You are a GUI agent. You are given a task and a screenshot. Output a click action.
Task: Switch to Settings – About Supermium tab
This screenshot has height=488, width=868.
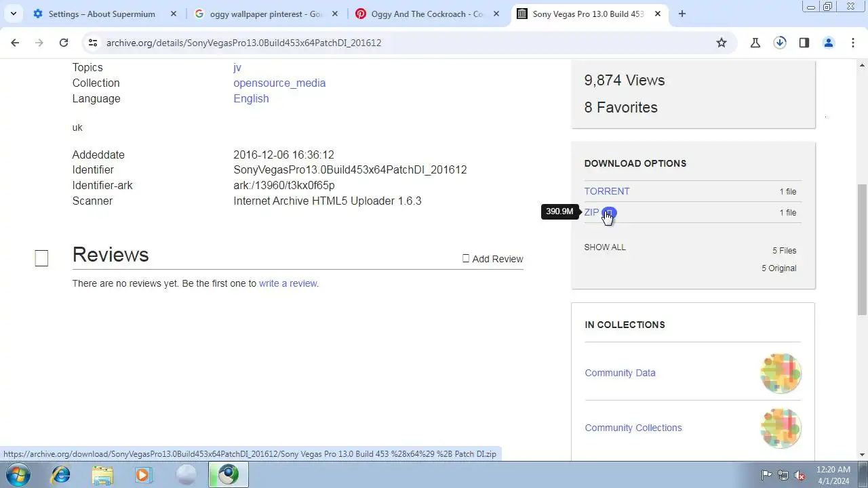click(102, 14)
